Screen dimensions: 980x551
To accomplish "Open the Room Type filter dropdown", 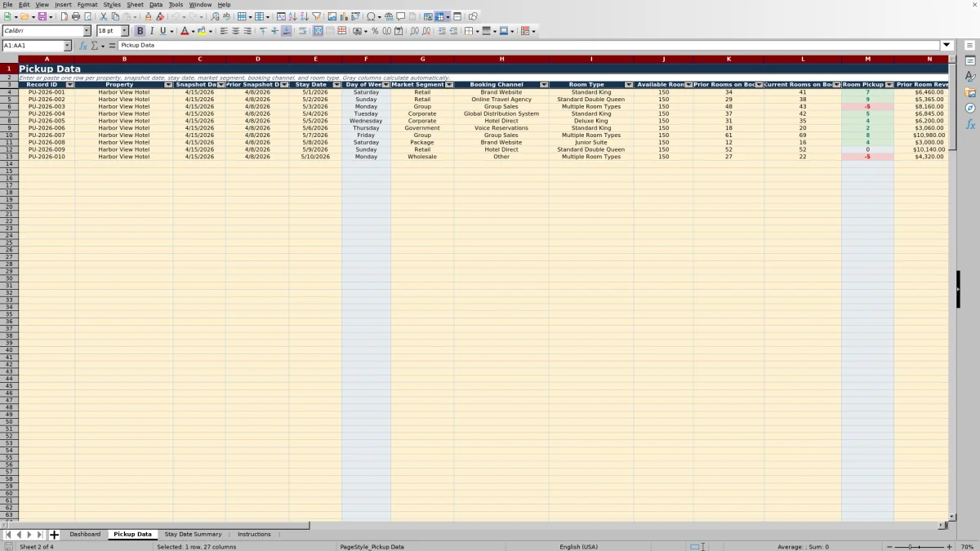I will pos(629,85).
